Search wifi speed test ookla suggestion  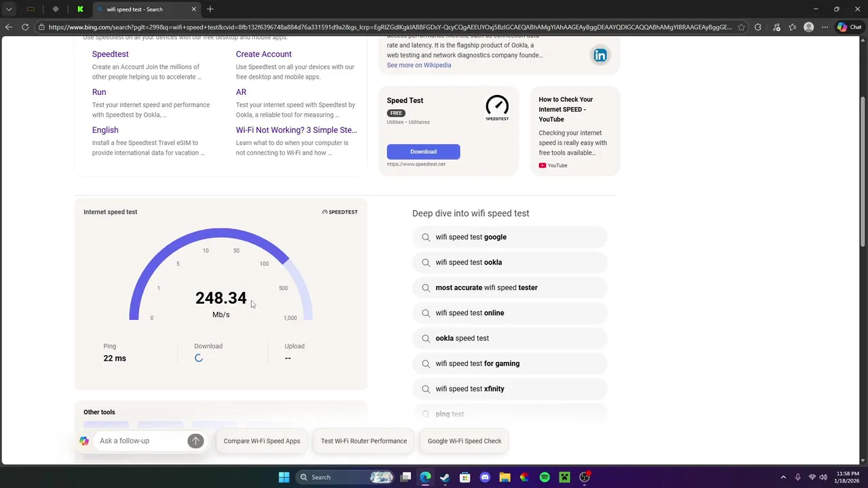509,262
